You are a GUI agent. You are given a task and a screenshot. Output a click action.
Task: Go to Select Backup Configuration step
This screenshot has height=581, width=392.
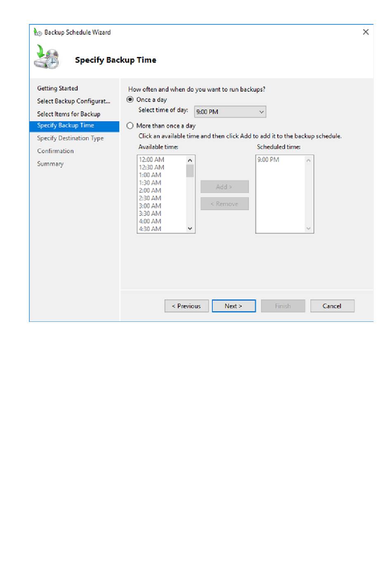coord(73,101)
